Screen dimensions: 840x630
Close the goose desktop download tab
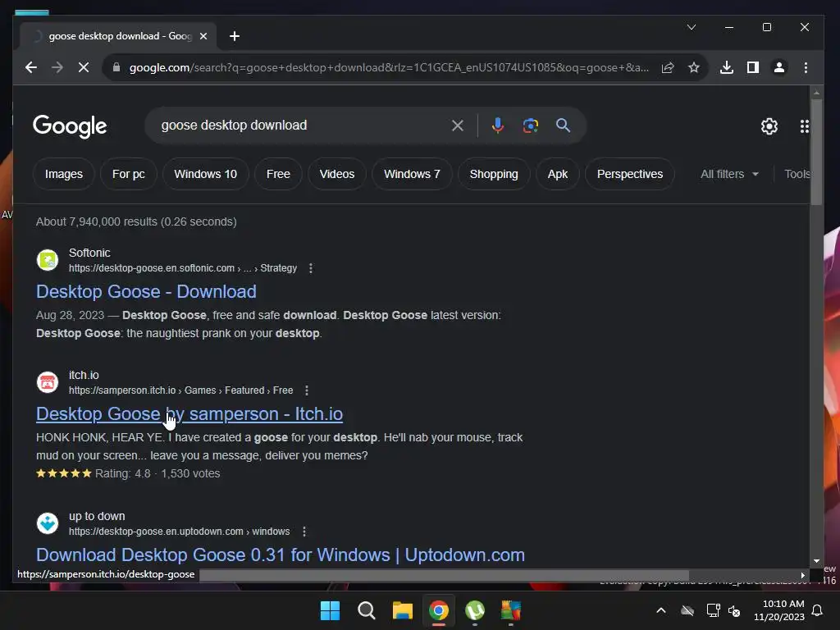(x=203, y=36)
